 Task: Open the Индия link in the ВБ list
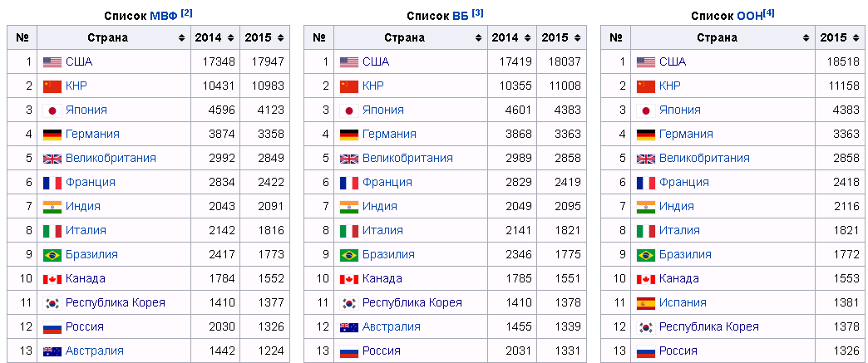coord(380,207)
